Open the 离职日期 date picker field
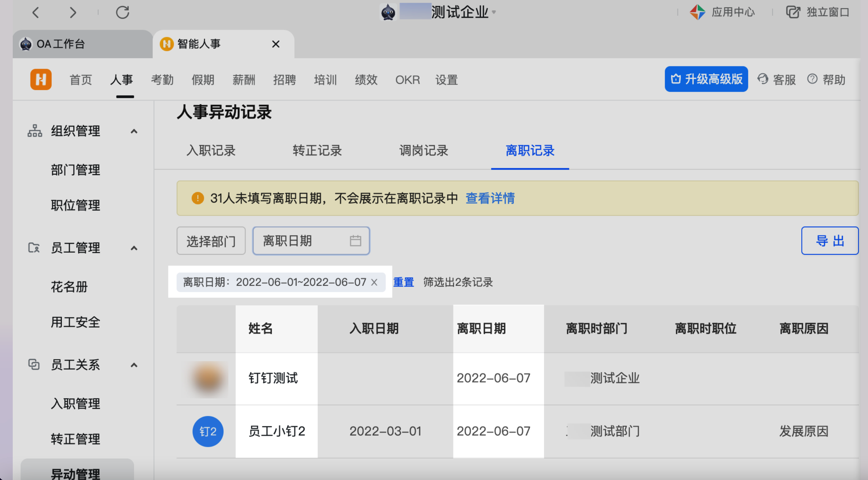This screenshot has height=480, width=868. click(311, 241)
